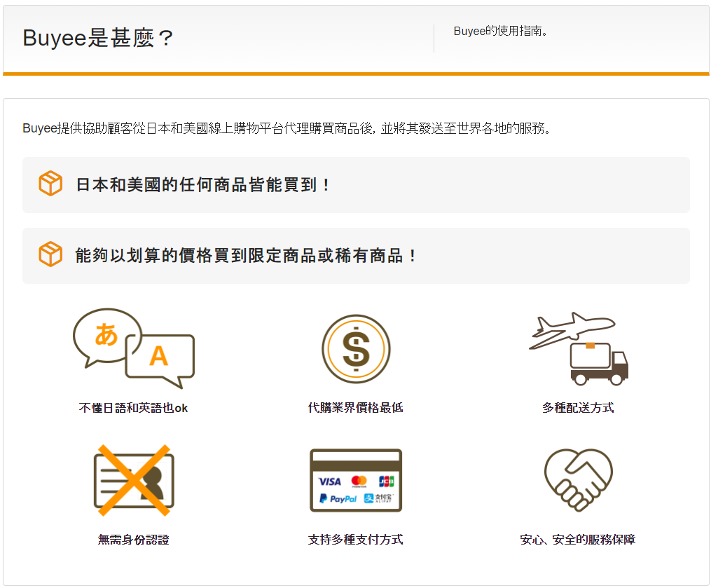711x588 pixels.
Task: Click the 不懂日語和英語也ok caption
Action: [133, 408]
